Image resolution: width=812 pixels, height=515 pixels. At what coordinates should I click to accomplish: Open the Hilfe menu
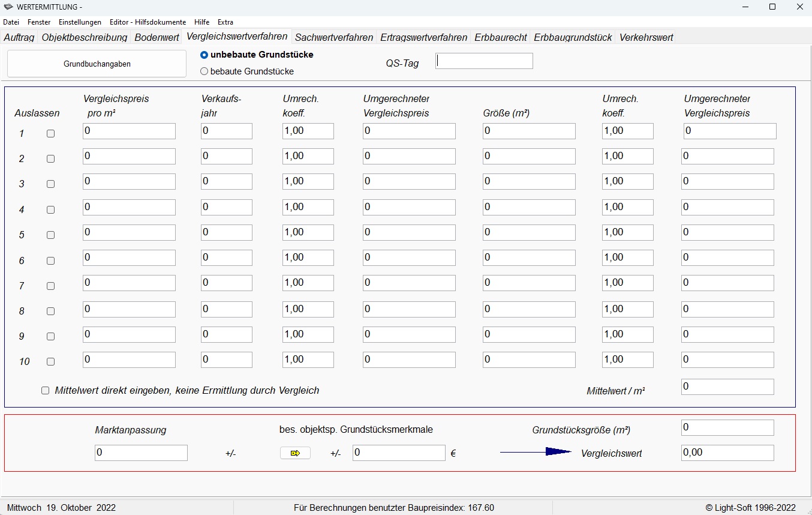pyautogui.click(x=202, y=22)
